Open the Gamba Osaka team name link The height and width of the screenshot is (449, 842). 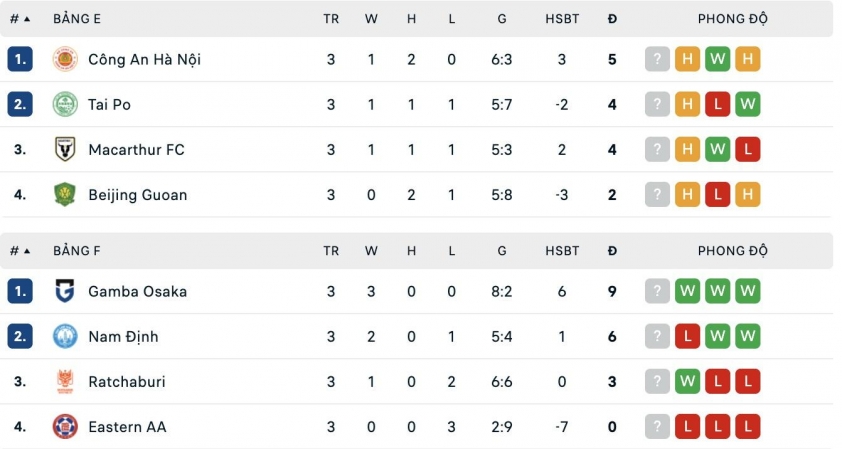pyautogui.click(x=137, y=291)
